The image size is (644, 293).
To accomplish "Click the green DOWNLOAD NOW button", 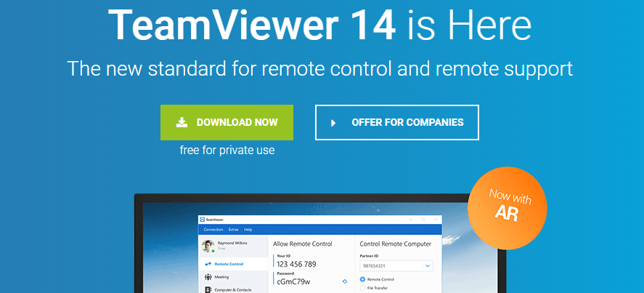I will [x=227, y=122].
